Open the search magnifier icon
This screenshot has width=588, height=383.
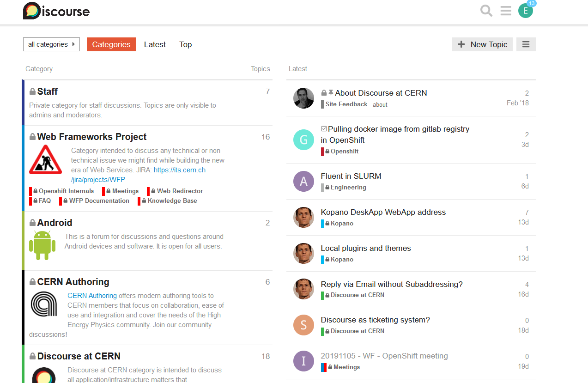point(486,11)
